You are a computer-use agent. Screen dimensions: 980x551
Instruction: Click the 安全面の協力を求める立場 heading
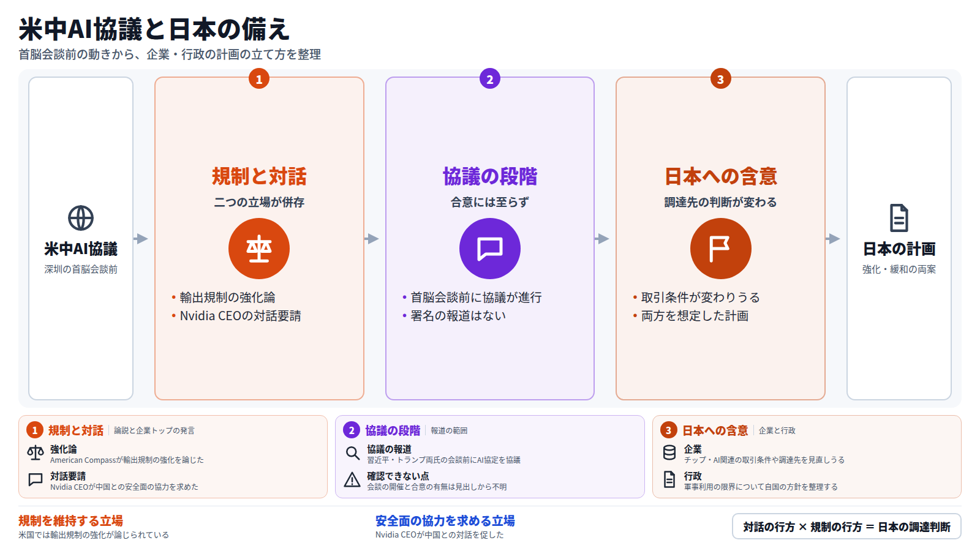point(445,521)
